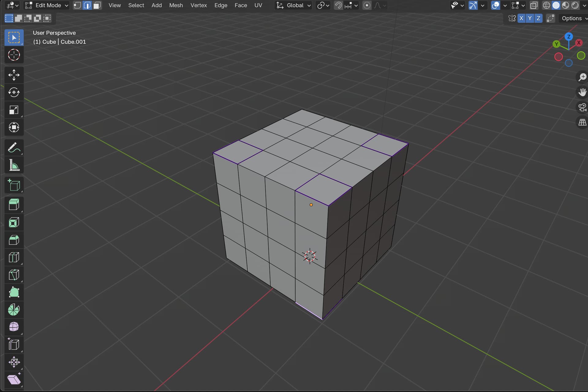Open the Edge menu

[x=221, y=5]
